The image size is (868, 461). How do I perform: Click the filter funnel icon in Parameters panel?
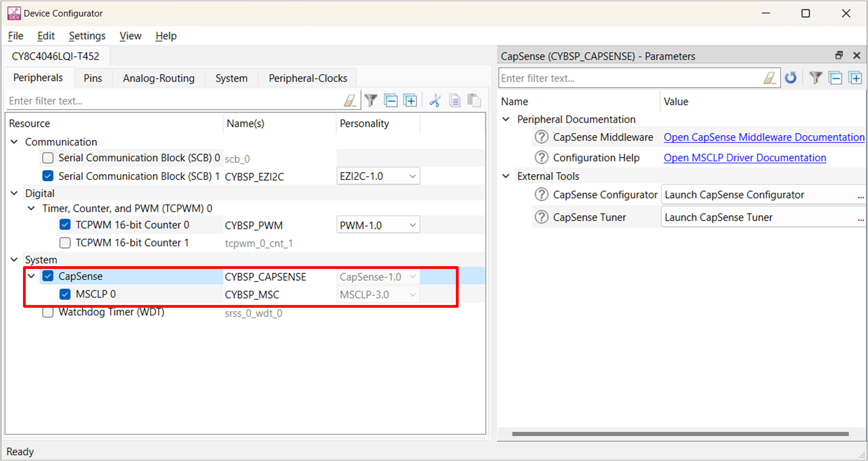pos(816,78)
